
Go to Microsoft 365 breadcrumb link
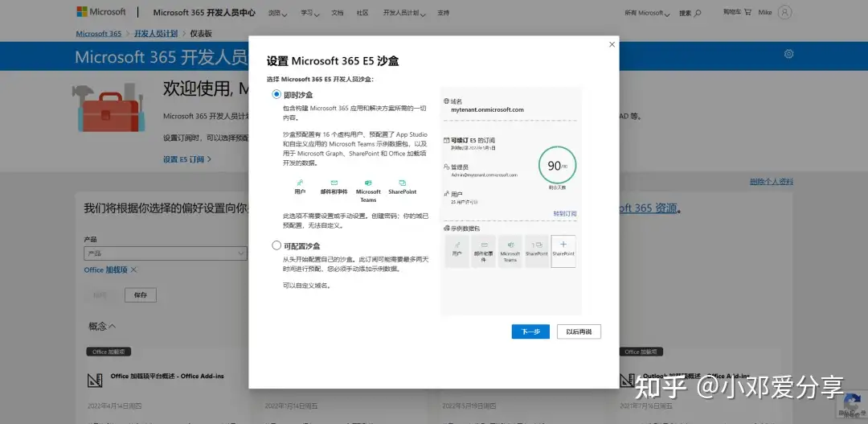(99, 33)
